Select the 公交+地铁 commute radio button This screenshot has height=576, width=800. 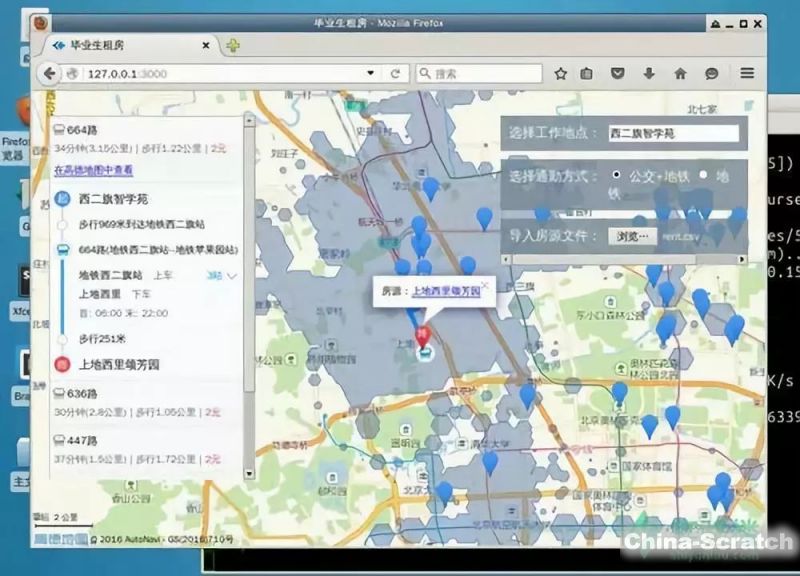pyautogui.click(x=616, y=175)
